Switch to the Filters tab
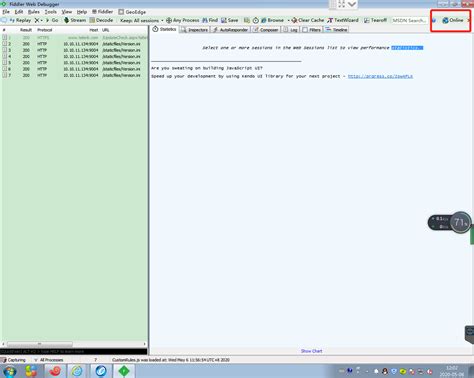This screenshot has height=378, width=474. tap(312, 30)
